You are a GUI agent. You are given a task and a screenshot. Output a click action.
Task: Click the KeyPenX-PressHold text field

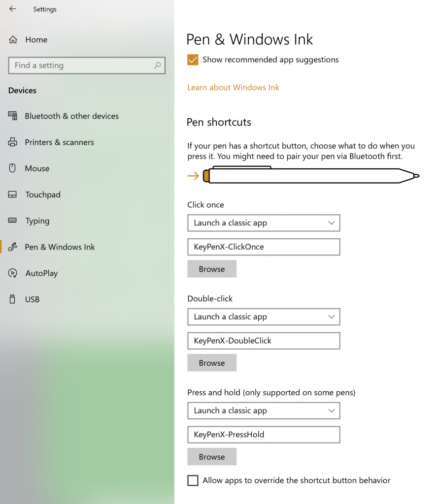tap(264, 435)
